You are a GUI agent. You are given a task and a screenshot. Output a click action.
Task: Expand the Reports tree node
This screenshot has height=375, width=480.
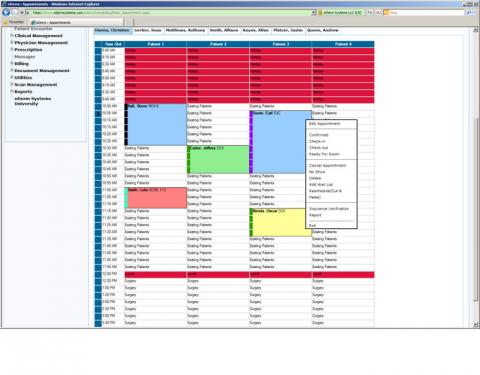click(x=12, y=91)
